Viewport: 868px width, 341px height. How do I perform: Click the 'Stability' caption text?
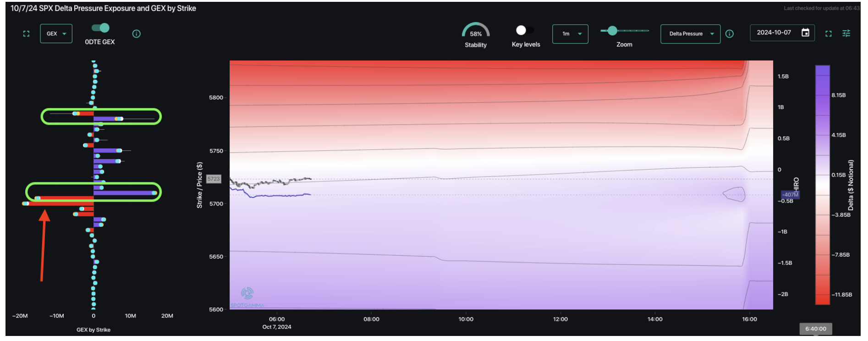click(476, 45)
